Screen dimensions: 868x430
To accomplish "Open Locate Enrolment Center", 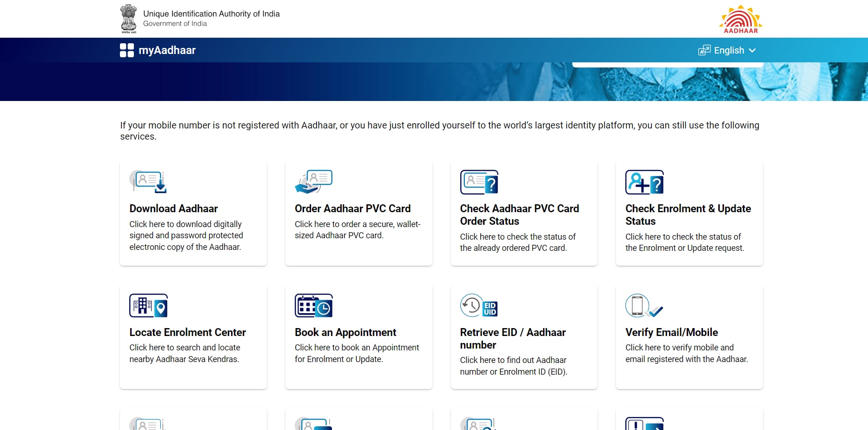I will (x=193, y=337).
